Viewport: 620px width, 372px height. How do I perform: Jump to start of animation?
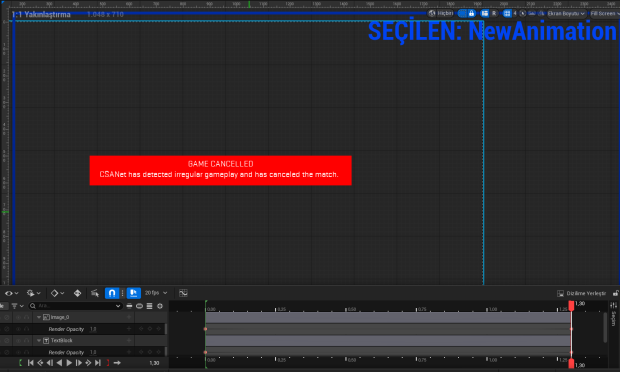click(x=30, y=363)
